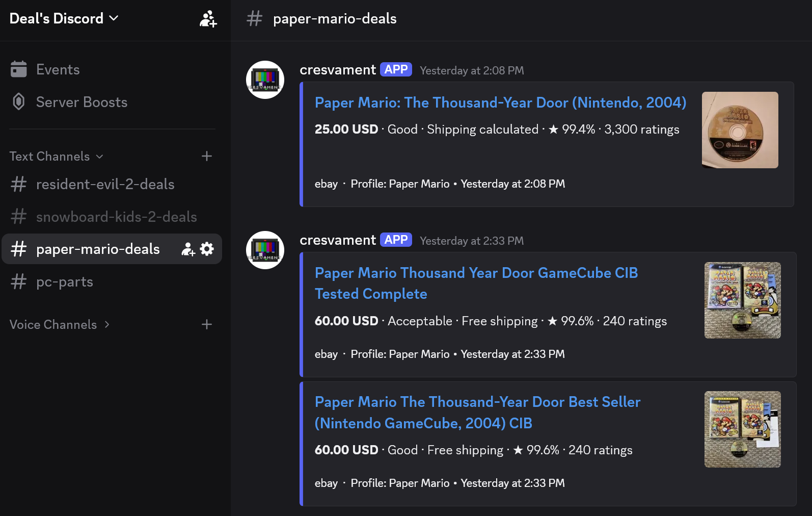
Task: Click cresvament avatar on 2:08 PM message
Action: (x=265, y=80)
